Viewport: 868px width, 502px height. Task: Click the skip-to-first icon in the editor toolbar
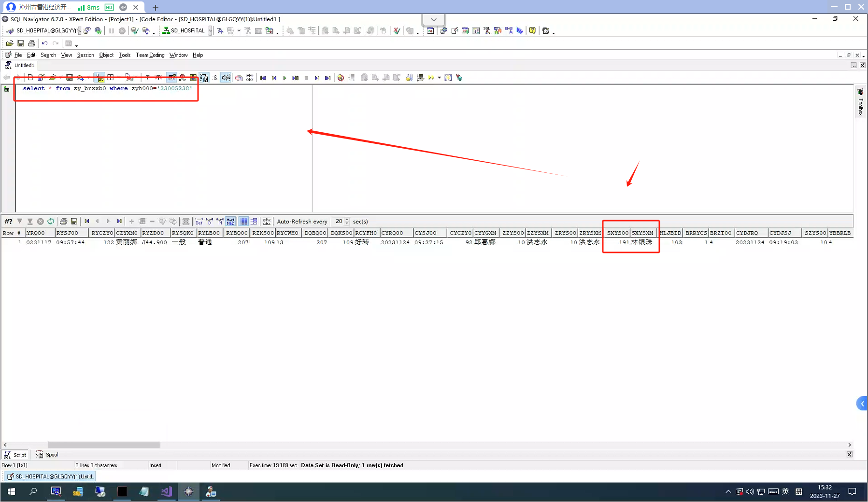[x=263, y=78]
